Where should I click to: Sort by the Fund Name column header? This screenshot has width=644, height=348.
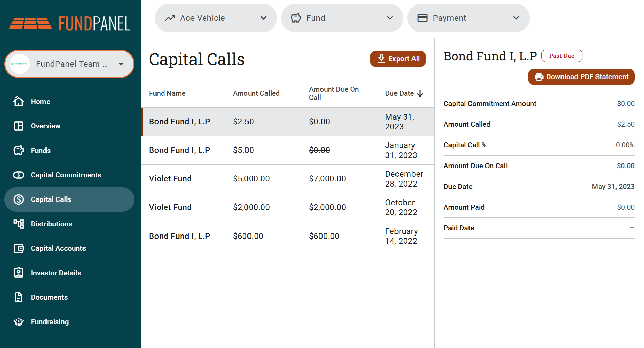click(x=167, y=93)
